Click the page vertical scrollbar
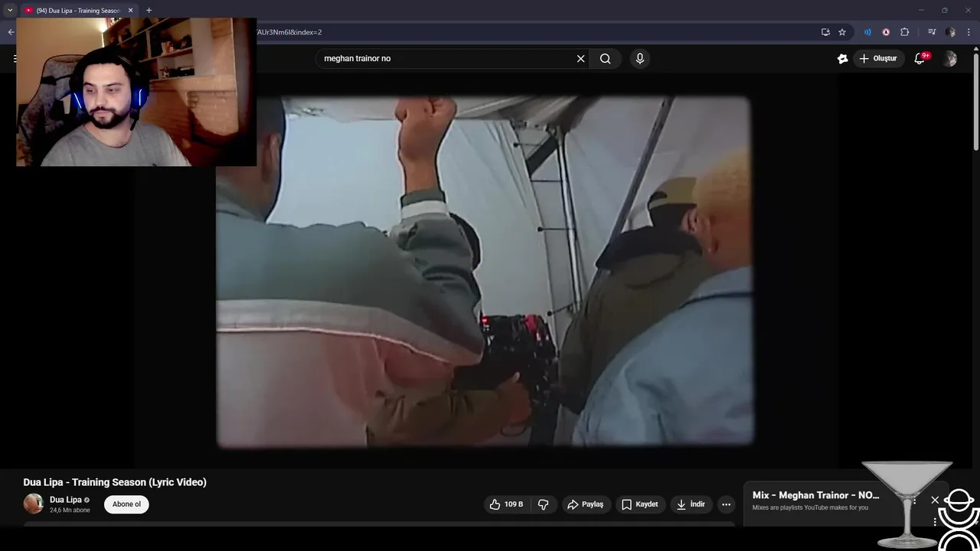 tap(975, 99)
